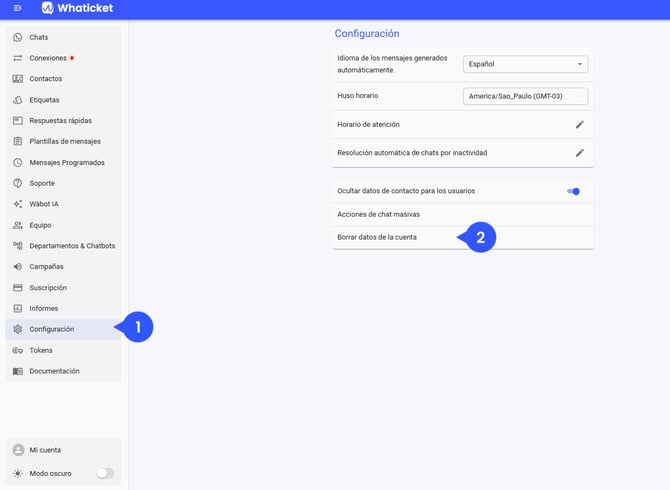
Task: Click the Configuración gear icon
Action: pos(18,329)
